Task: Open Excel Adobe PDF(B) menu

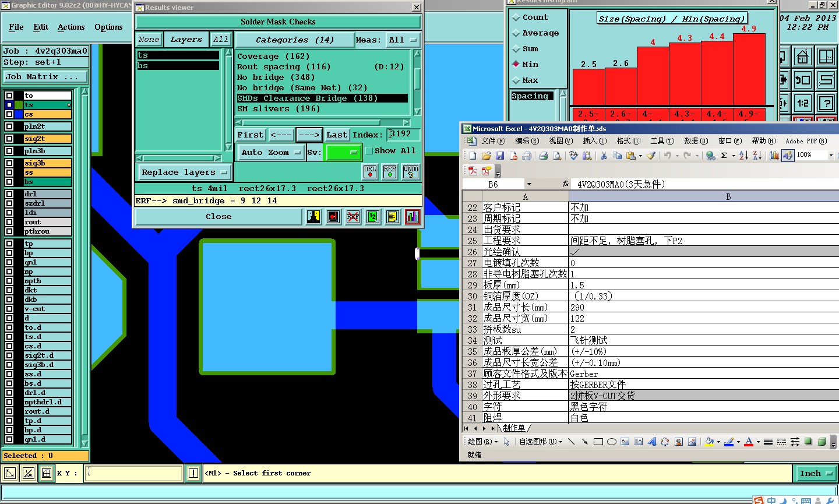Action: pyautogui.click(x=806, y=141)
